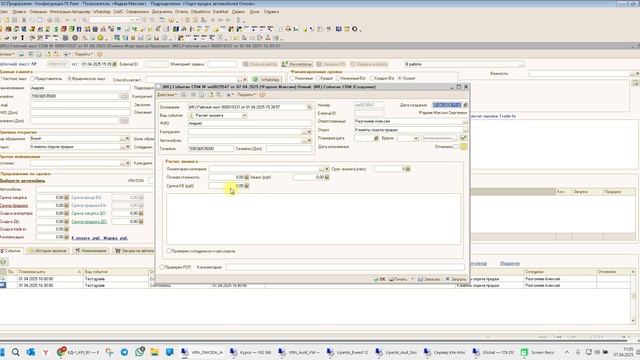Click Записать button in event dialog
The image size is (640, 360).
pyautogui.click(x=429, y=279)
